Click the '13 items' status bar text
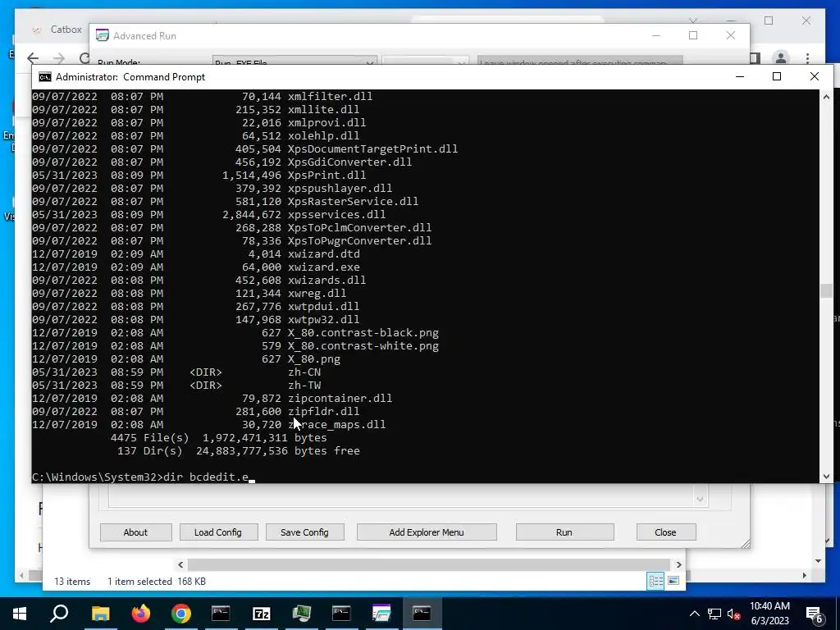Image resolution: width=840 pixels, height=630 pixels. tap(72, 582)
